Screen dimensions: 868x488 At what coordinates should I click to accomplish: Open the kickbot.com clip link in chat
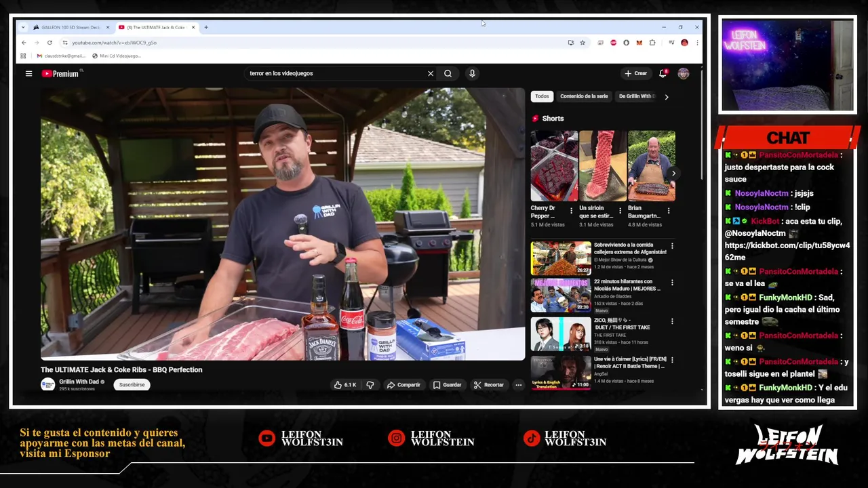(x=787, y=251)
